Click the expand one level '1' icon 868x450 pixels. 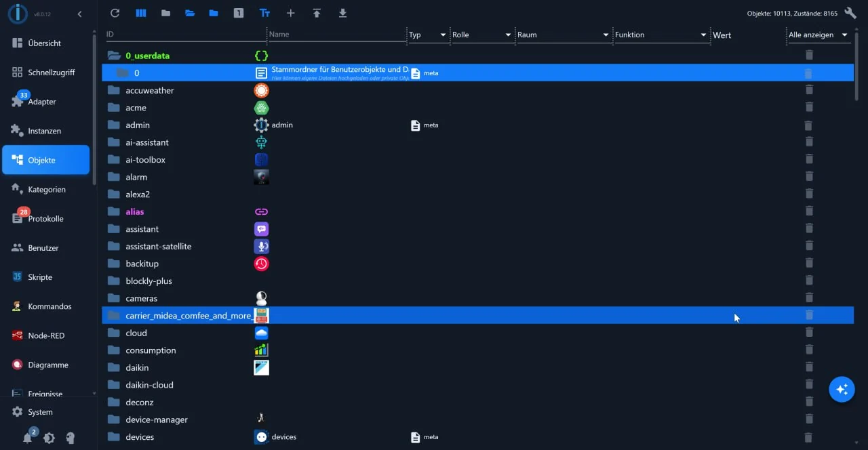point(239,14)
